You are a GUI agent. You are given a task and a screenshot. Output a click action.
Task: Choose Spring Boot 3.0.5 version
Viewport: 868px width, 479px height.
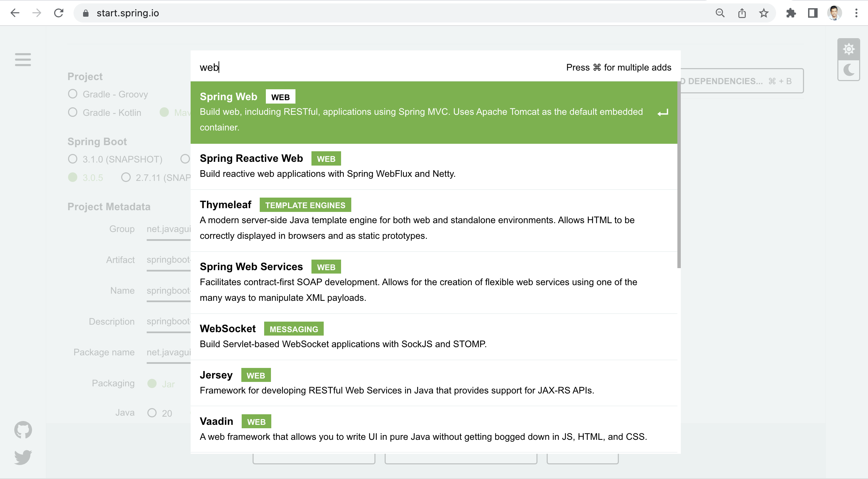point(85,177)
